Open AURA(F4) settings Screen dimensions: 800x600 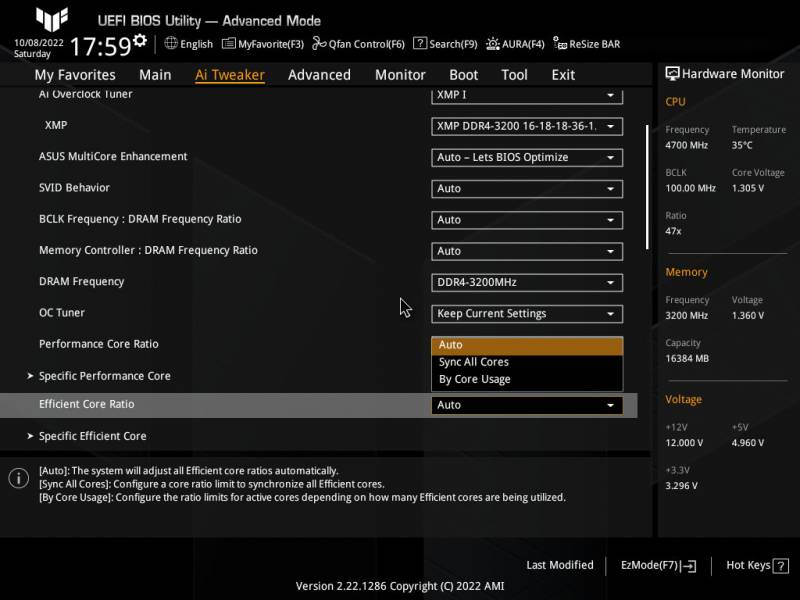(x=515, y=44)
